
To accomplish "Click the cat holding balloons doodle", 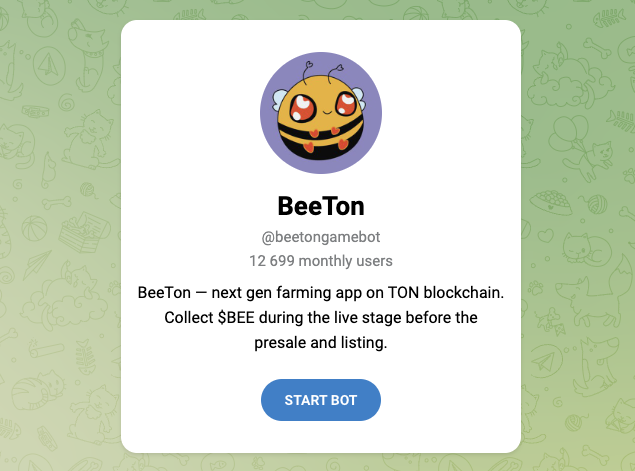I will tap(580, 148).
